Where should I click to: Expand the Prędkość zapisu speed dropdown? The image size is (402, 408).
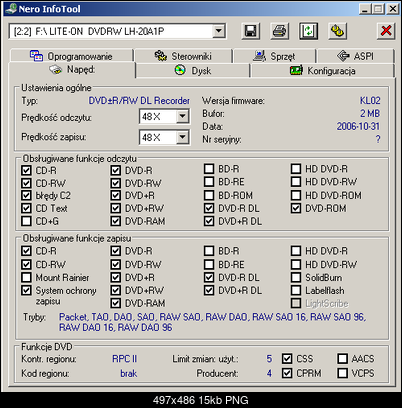[x=182, y=137]
